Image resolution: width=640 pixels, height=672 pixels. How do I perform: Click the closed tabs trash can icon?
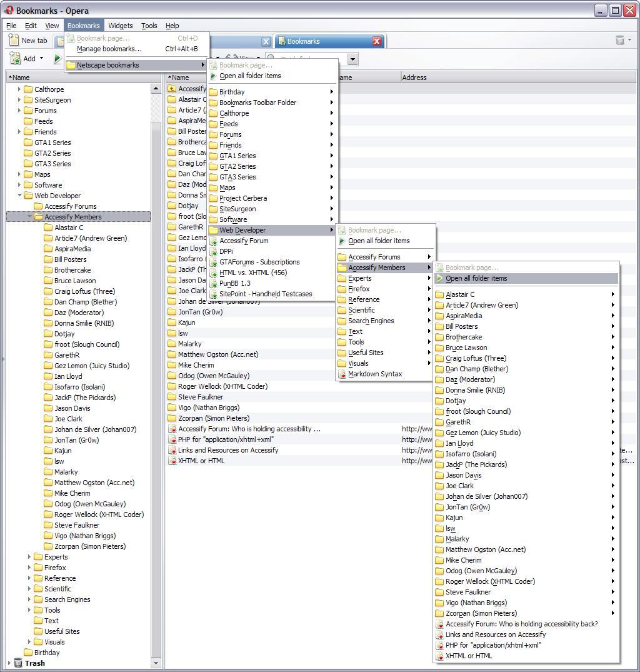620,40
